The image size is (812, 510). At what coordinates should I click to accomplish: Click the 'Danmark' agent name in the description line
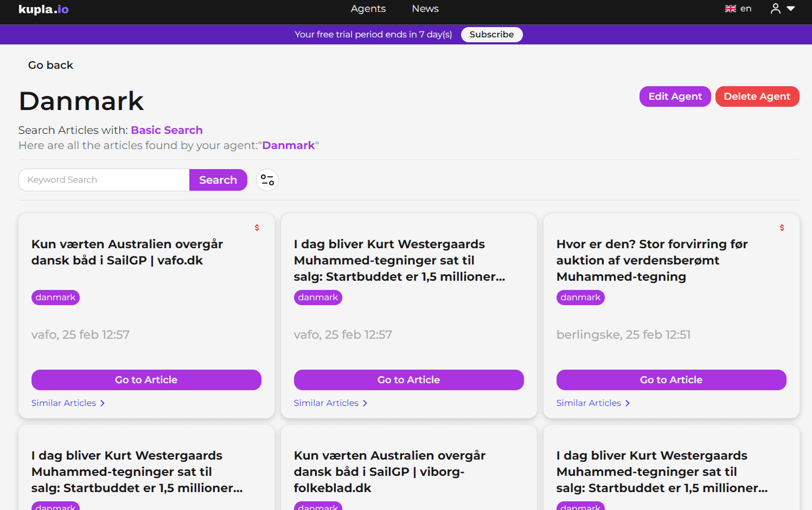click(289, 145)
